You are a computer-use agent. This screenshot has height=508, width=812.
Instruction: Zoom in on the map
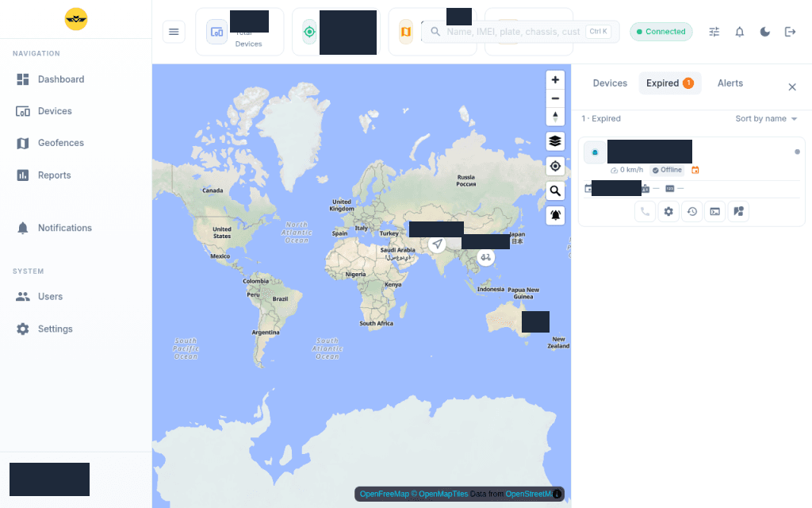(555, 80)
